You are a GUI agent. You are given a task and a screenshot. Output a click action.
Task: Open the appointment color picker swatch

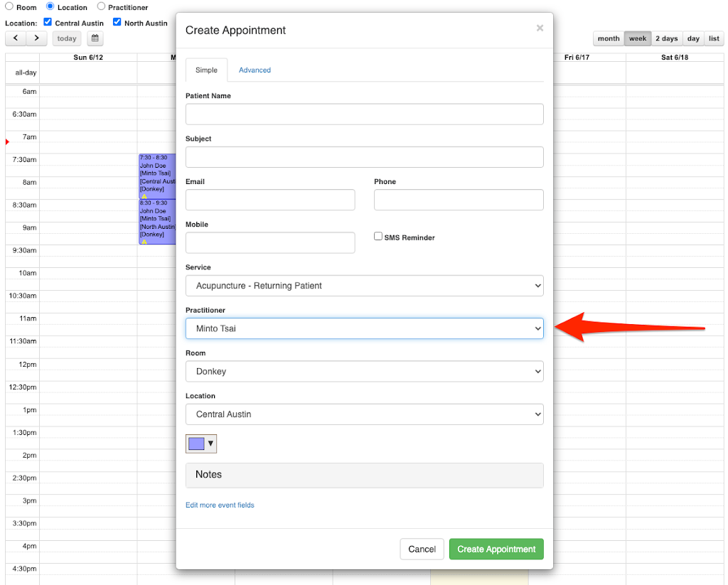click(201, 444)
